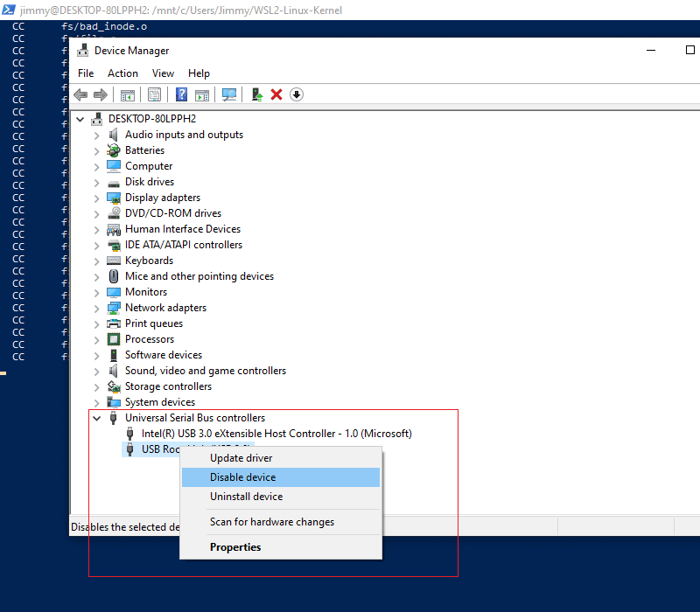Open the Action menu
Viewport: 700px width, 612px height.
click(122, 73)
